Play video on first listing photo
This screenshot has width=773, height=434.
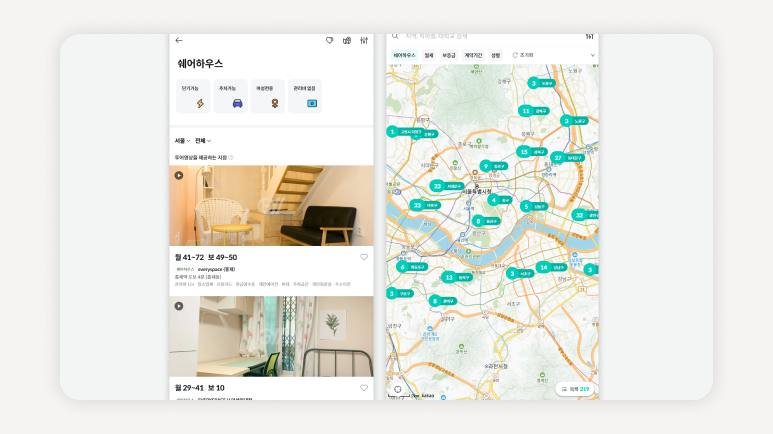[179, 175]
